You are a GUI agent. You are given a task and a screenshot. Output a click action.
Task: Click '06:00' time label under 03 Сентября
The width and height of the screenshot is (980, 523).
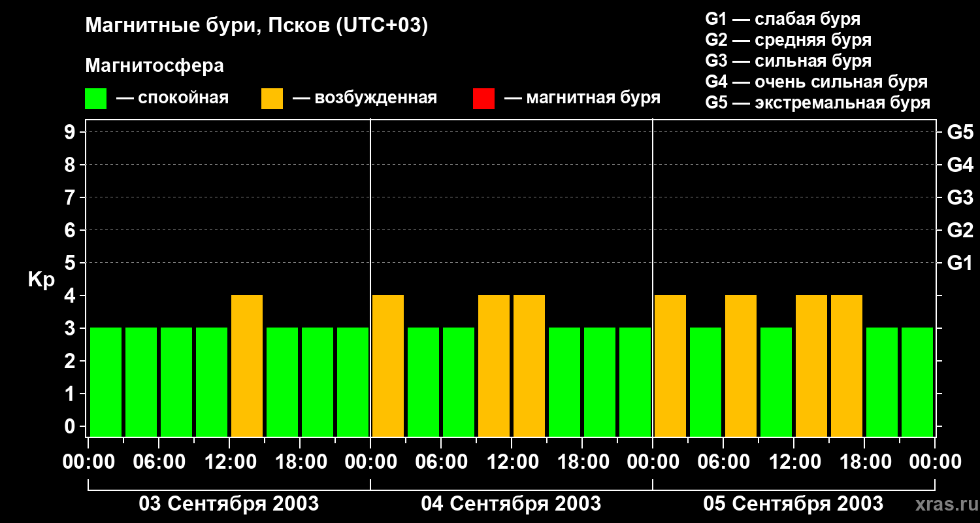(x=159, y=462)
